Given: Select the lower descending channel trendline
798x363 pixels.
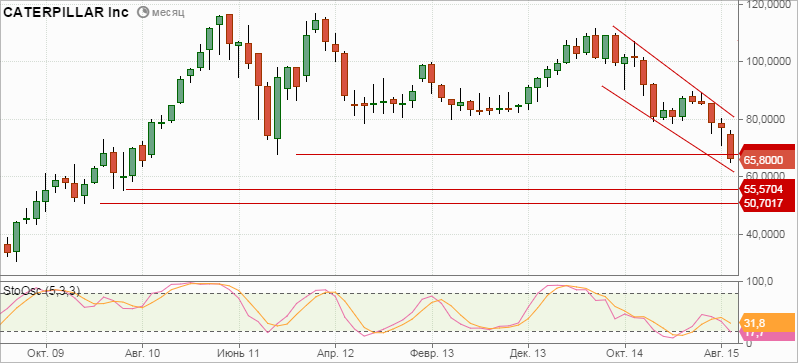Looking at the screenshot, I should coord(668,129).
